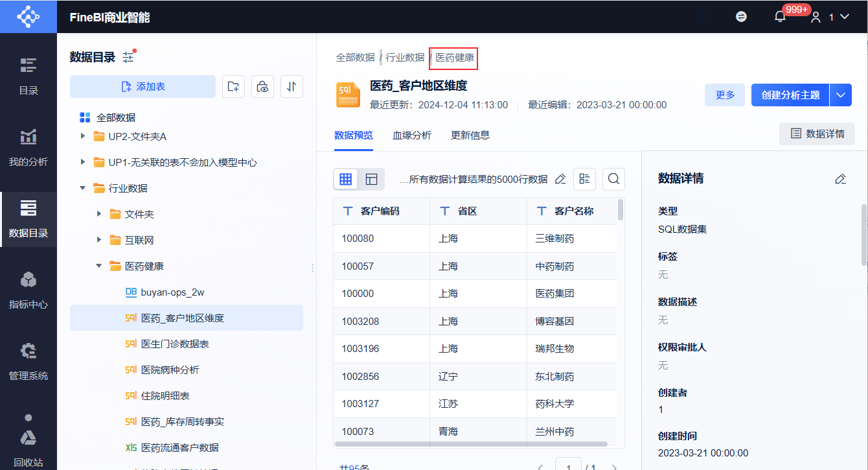Select the UP2-文件夹A folder row
The height and width of the screenshot is (470, 868).
point(187,136)
